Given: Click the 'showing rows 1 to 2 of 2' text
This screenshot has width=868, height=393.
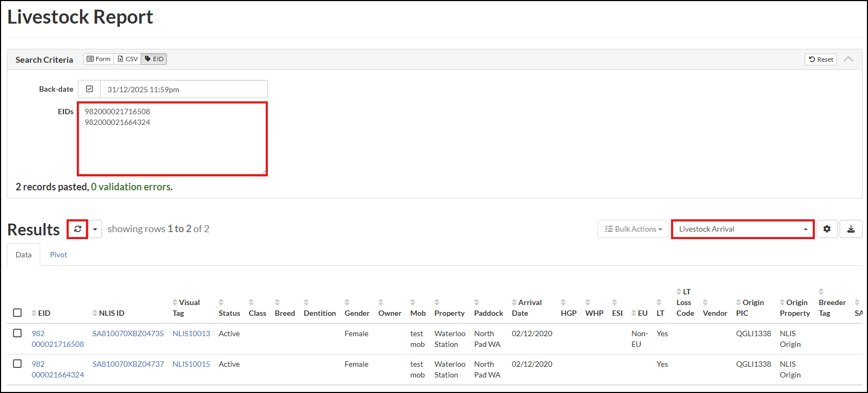Looking at the screenshot, I should (x=158, y=229).
